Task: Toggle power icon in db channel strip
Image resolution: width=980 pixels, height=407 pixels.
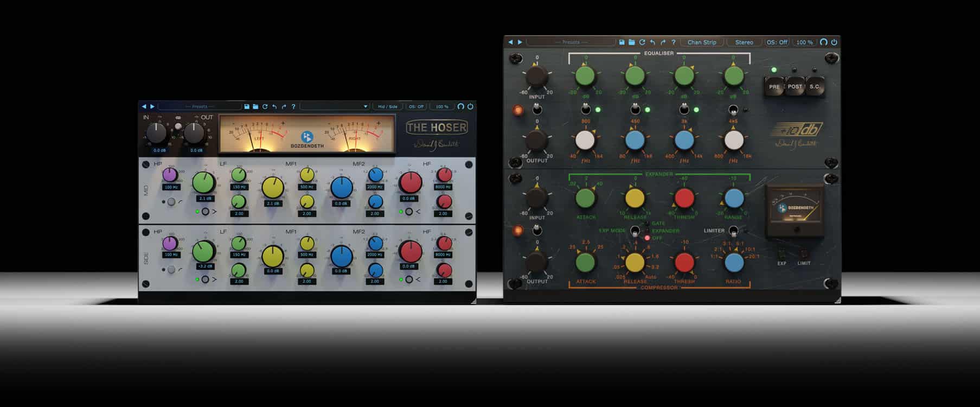Action: (x=834, y=42)
